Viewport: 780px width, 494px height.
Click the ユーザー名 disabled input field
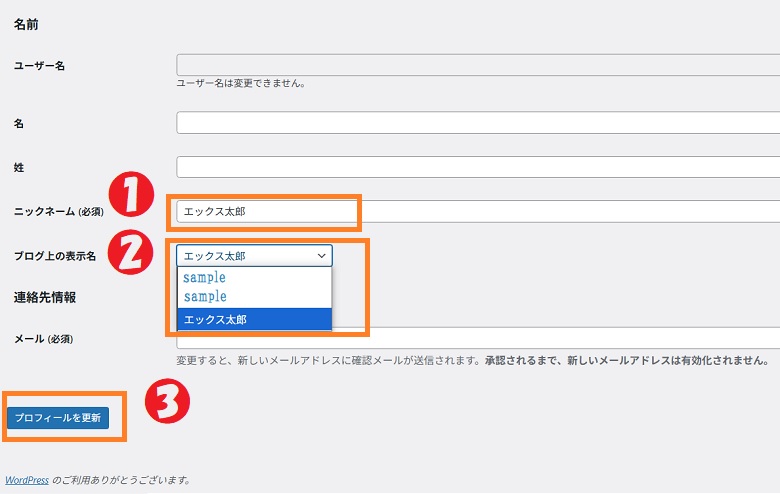pyautogui.click(x=478, y=65)
